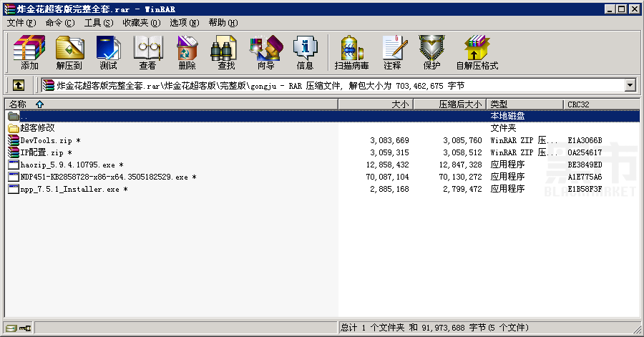The height and width of the screenshot is (337, 644).
Task: Click the IP配置.zip archive icon
Action: (14, 152)
